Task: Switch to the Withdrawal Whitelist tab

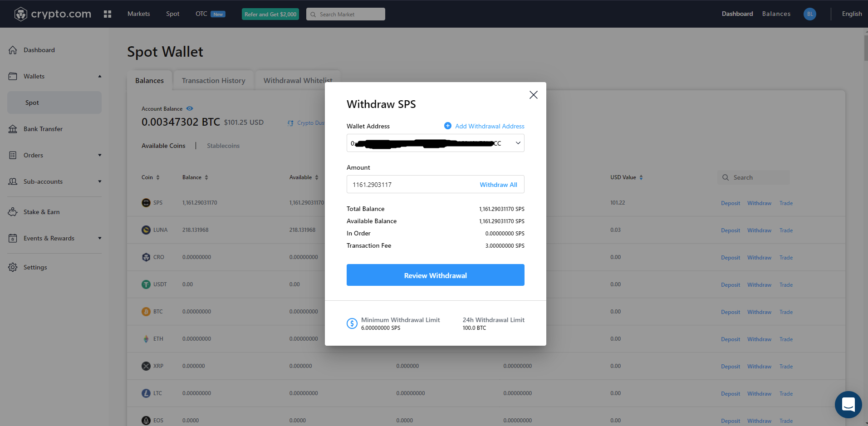Action: 298,80
